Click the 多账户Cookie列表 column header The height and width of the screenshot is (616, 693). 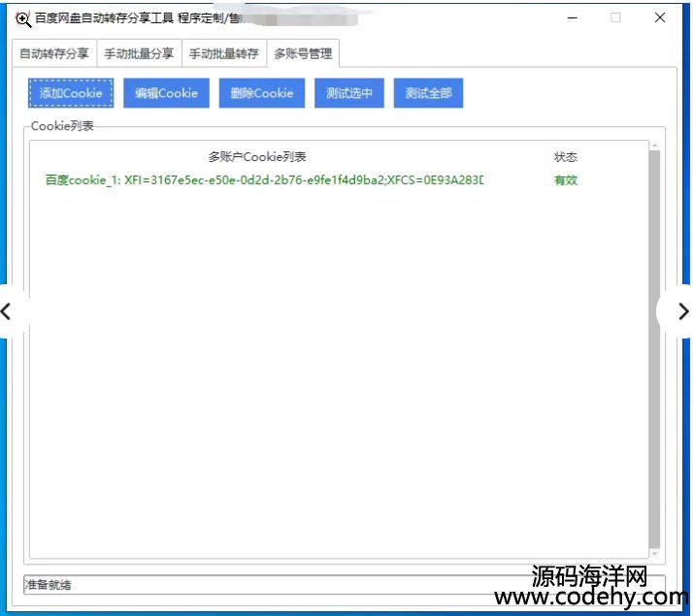[x=257, y=157]
